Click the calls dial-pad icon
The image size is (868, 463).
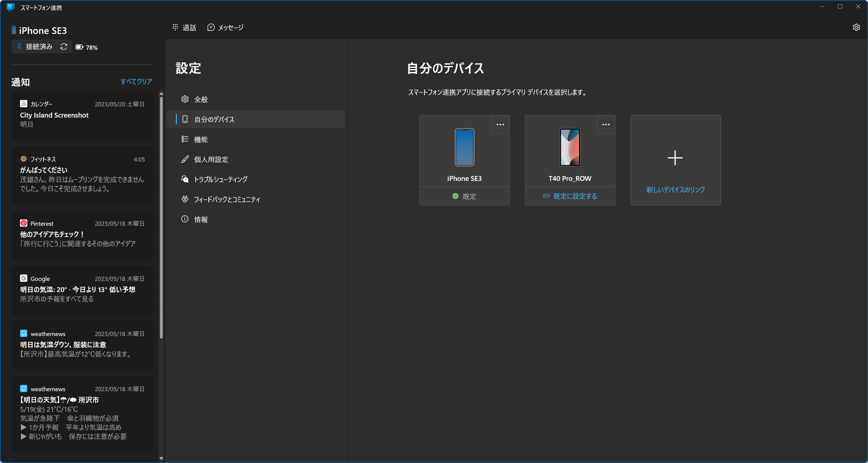point(175,27)
